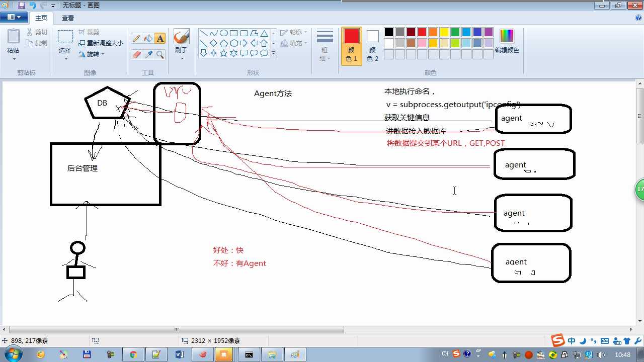
Task: Choose the Down arrow shape
Action: coord(203,53)
